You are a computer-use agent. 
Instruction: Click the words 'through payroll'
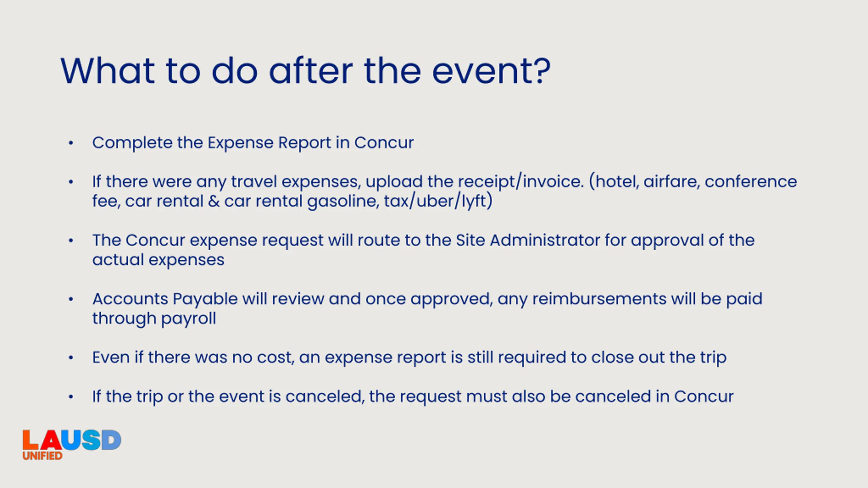coord(154,319)
